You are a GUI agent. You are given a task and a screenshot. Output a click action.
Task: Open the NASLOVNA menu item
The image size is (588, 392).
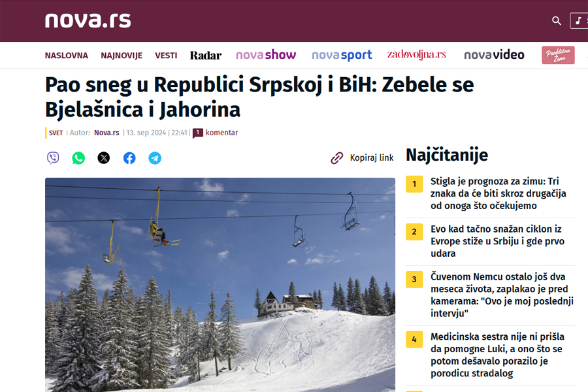tap(67, 56)
